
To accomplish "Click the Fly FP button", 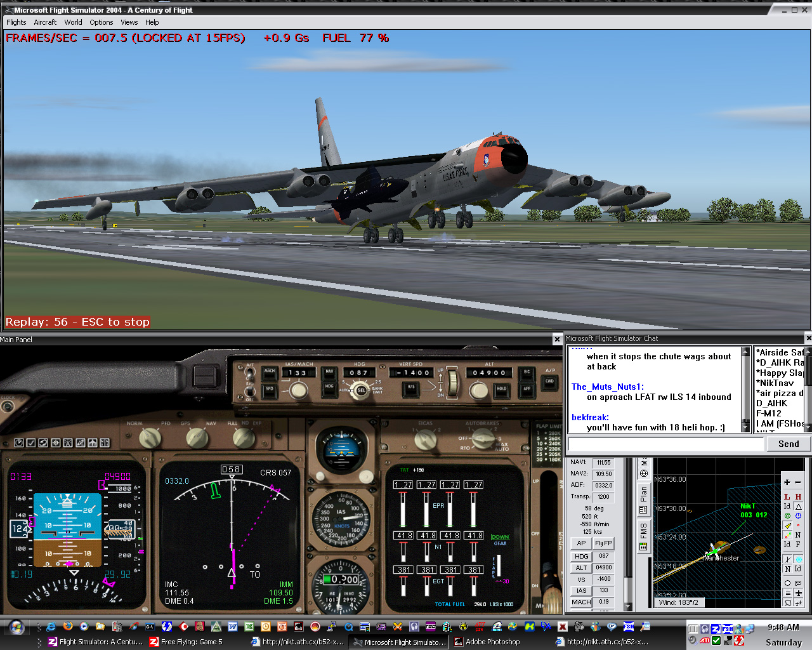I will 603,543.
